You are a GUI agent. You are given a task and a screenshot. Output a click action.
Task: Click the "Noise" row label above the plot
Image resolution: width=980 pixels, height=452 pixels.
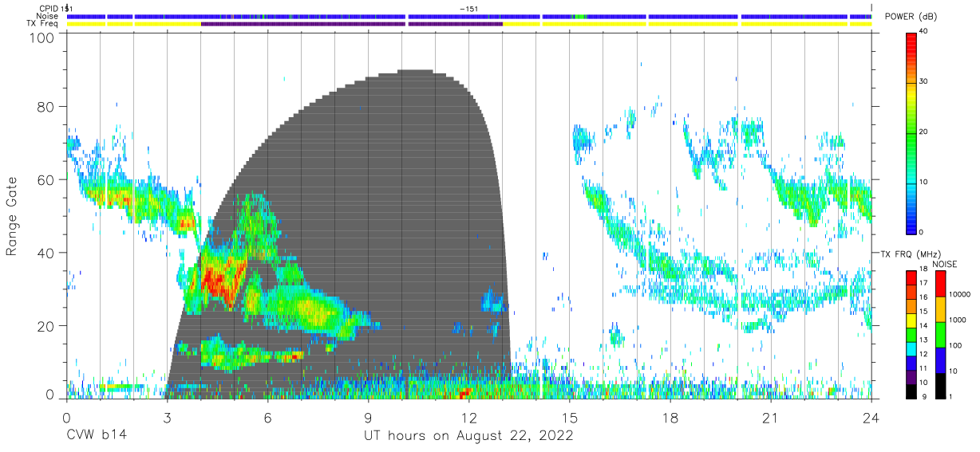[x=48, y=16]
